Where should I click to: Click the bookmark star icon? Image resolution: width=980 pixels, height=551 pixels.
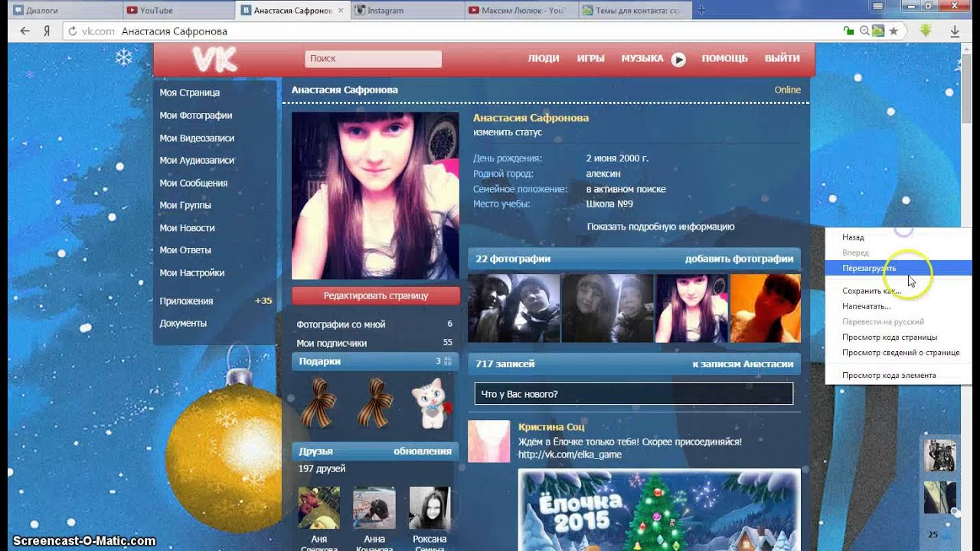pyautogui.click(x=893, y=31)
